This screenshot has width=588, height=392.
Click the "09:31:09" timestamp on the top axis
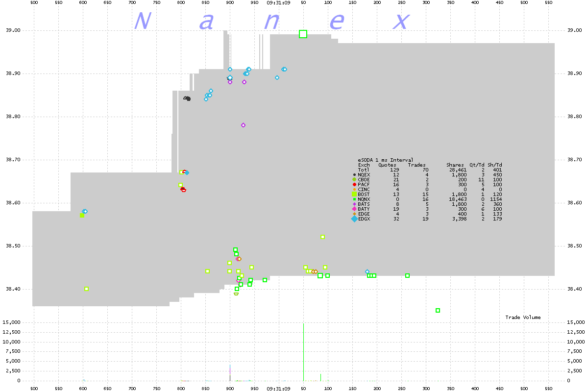click(278, 3)
